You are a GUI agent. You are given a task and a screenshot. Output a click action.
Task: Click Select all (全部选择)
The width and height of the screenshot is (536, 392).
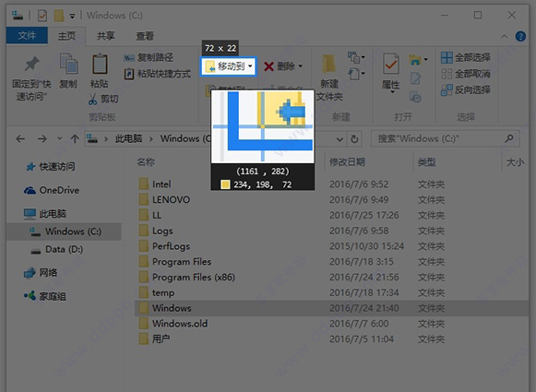click(466, 57)
